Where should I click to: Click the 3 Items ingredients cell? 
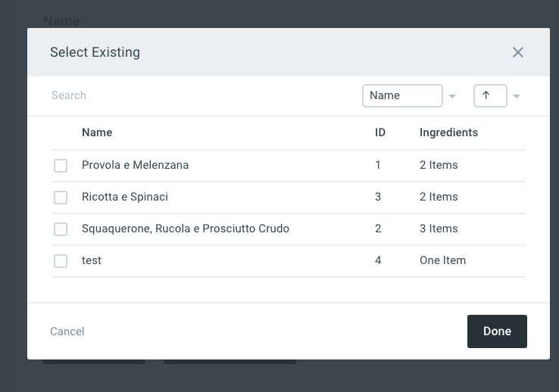point(439,229)
